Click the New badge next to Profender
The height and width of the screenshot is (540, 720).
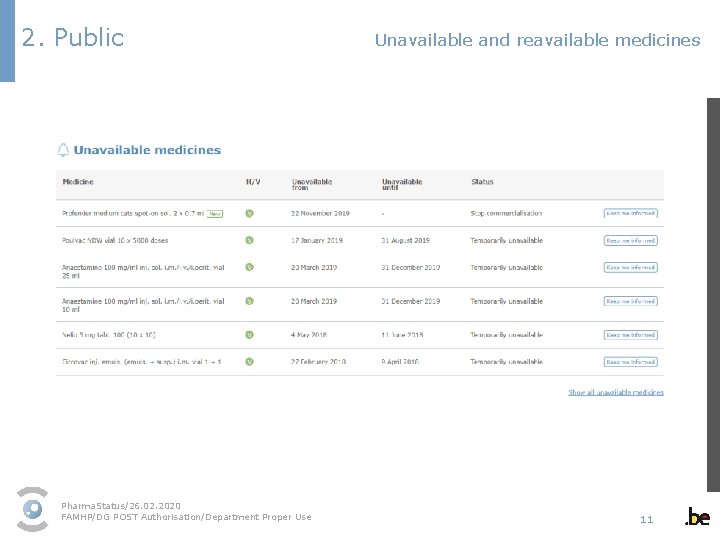[x=215, y=214]
